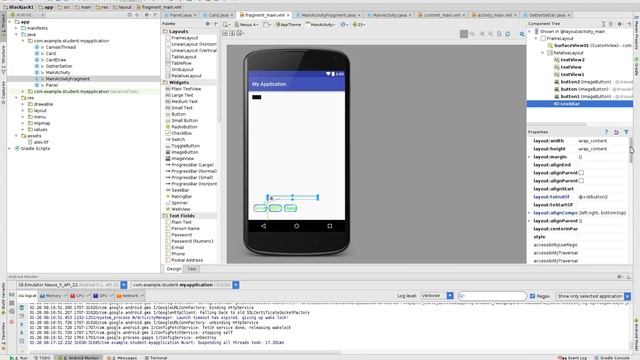Open the TODO tool window button
640x360 pixels.
tap(42, 358)
